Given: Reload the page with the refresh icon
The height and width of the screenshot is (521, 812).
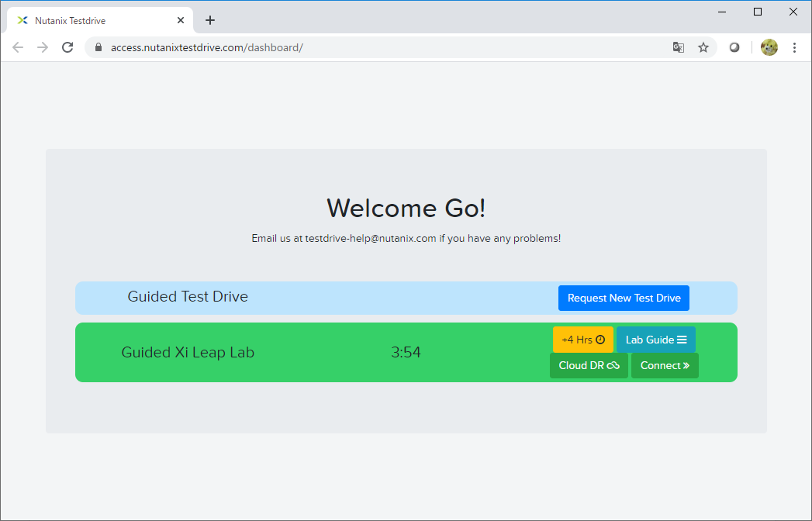Looking at the screenshot, I should [67, 47].
